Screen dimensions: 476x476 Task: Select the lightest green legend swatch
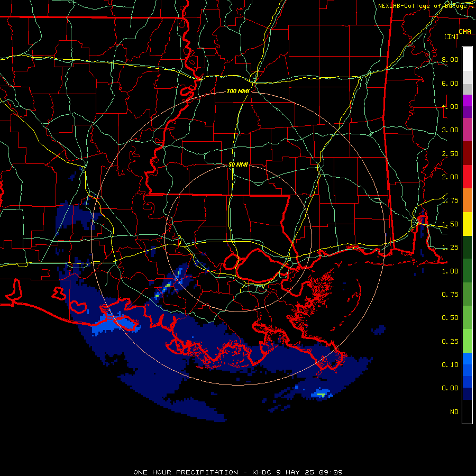point(467,341)
